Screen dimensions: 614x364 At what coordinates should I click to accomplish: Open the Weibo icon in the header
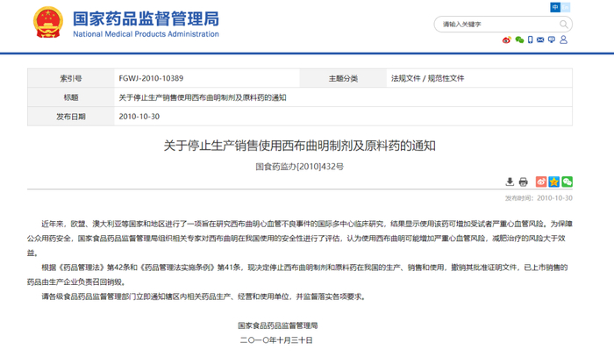click(x=507, y=40)
